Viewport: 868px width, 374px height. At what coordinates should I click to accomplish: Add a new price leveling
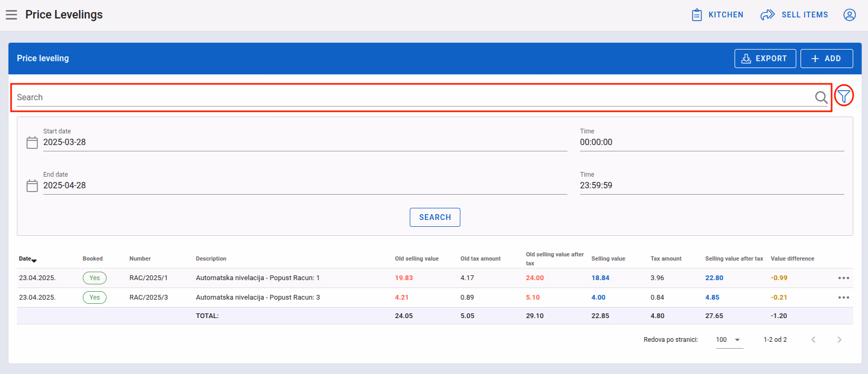tap(826, 59)
